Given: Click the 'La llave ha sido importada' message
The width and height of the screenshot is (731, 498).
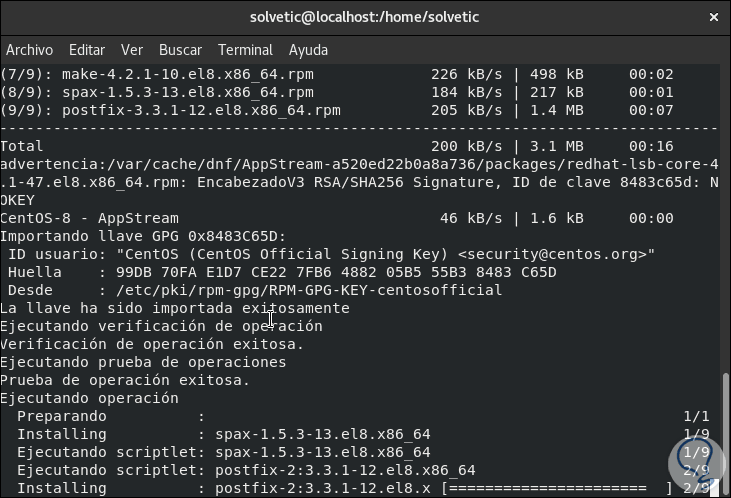Looking at the screenshot, I should tap(175, 308).
